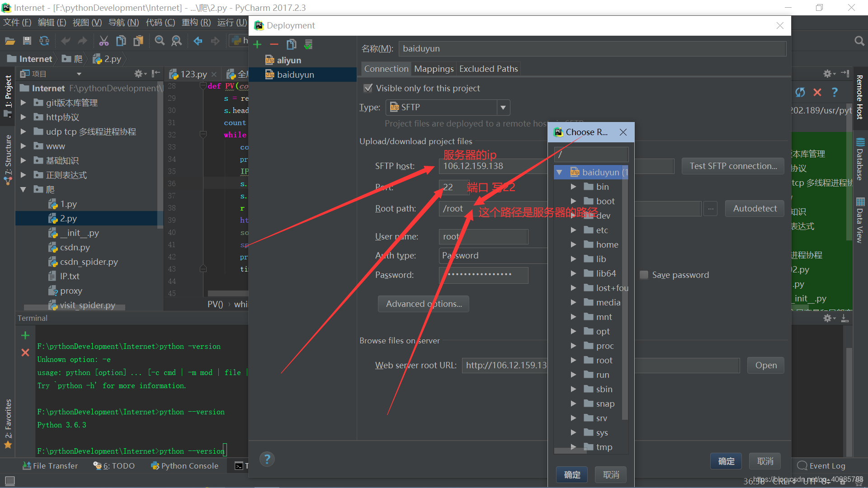Click the root path browse ellipsis button
868x488 pixels.
coord(711,209)
